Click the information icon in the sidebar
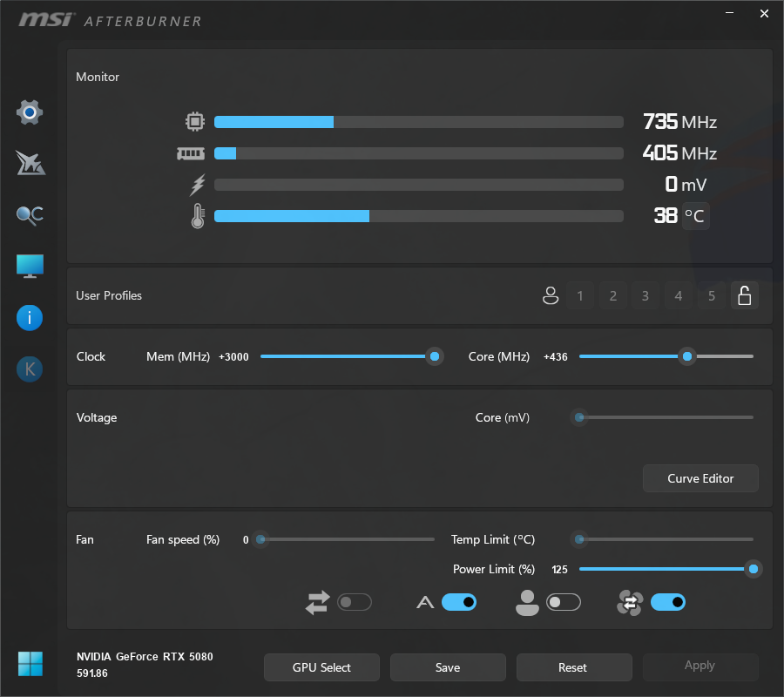 point(30,317)
